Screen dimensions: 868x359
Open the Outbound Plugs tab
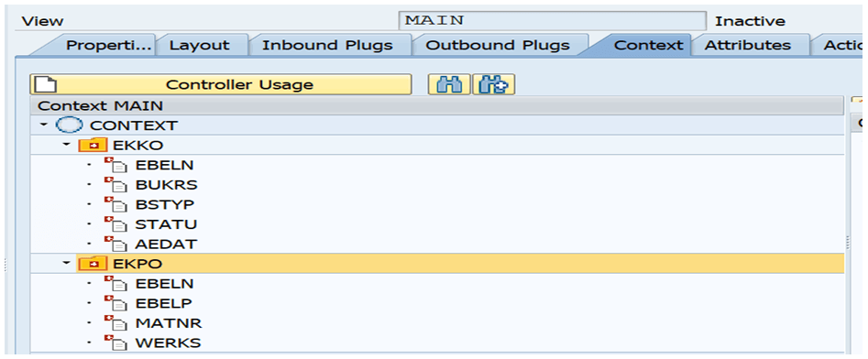pyautogui.click(x=498, y=45)
